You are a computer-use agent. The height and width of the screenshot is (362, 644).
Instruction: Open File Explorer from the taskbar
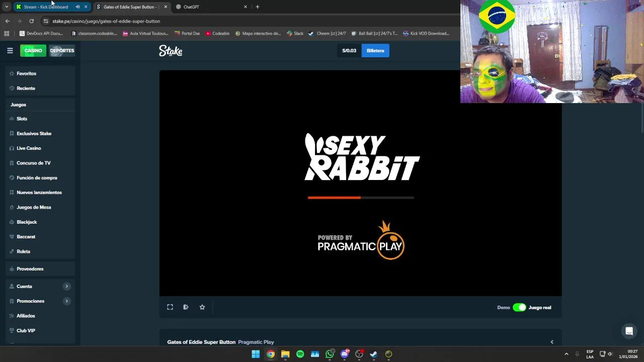click(285, 354)
